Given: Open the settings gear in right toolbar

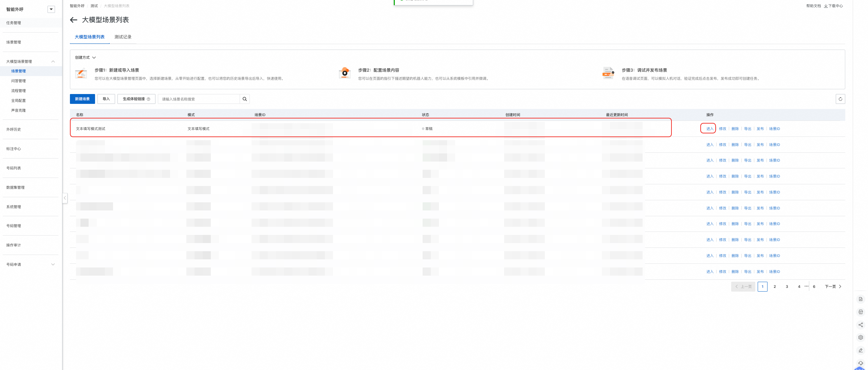Looking at the screenshot, I should point(861,337).
